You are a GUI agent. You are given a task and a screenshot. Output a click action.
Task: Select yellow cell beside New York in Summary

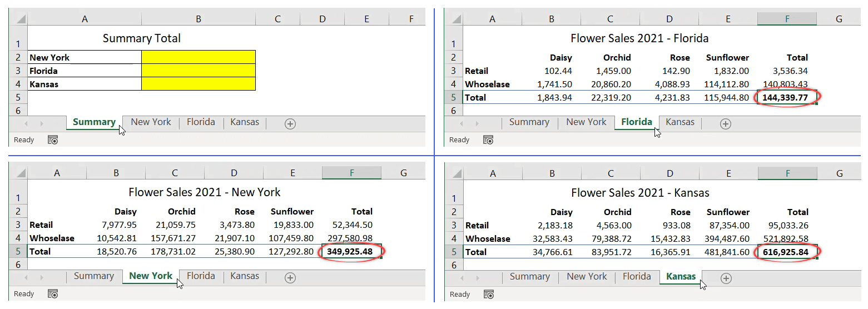[199, 57]
